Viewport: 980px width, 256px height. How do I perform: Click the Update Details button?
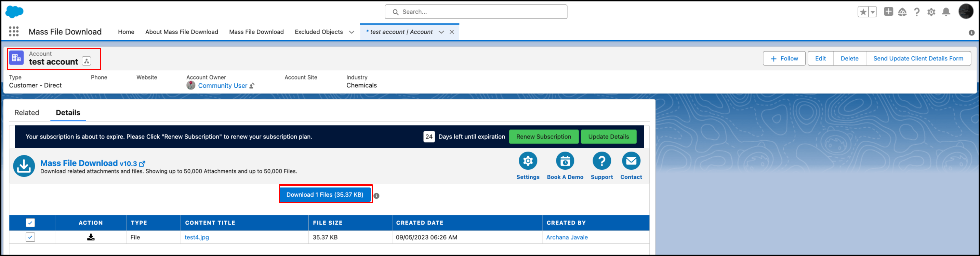coord(608,137)
